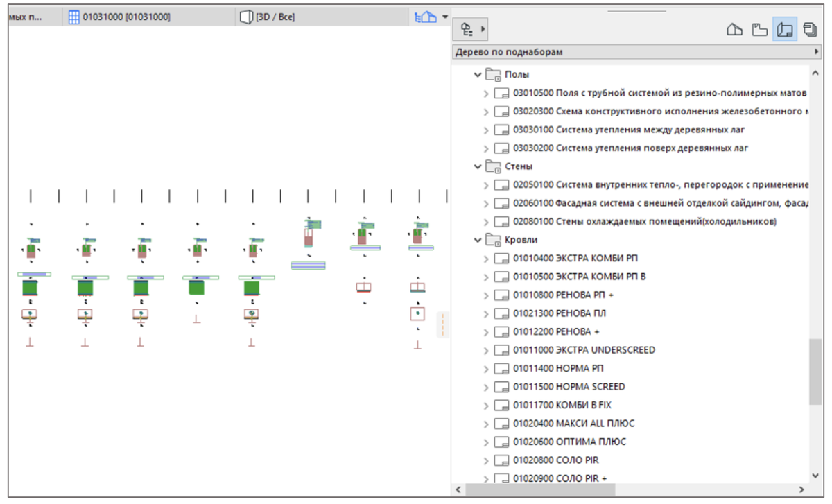Select 01010500 ЭКСТРА КОМБИ РП В
832x504 pixels.
(580, 277)
